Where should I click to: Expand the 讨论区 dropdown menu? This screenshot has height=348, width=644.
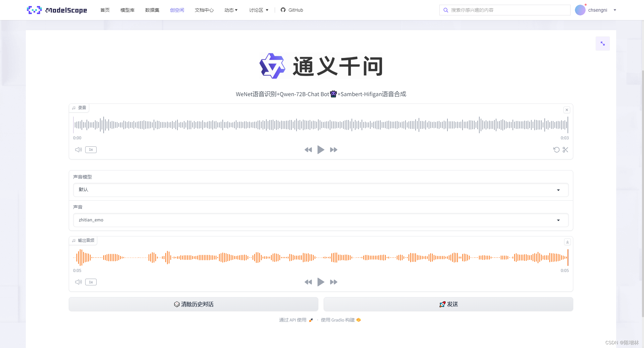[259, 10]
